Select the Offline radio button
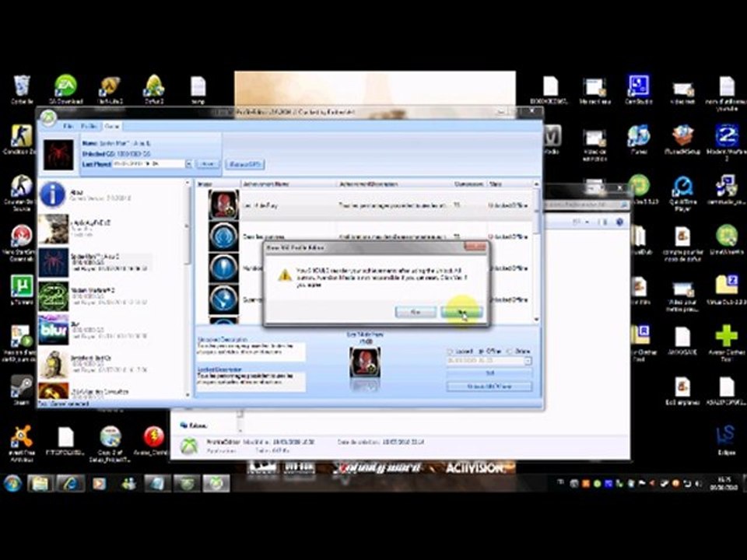 (480, 352)
